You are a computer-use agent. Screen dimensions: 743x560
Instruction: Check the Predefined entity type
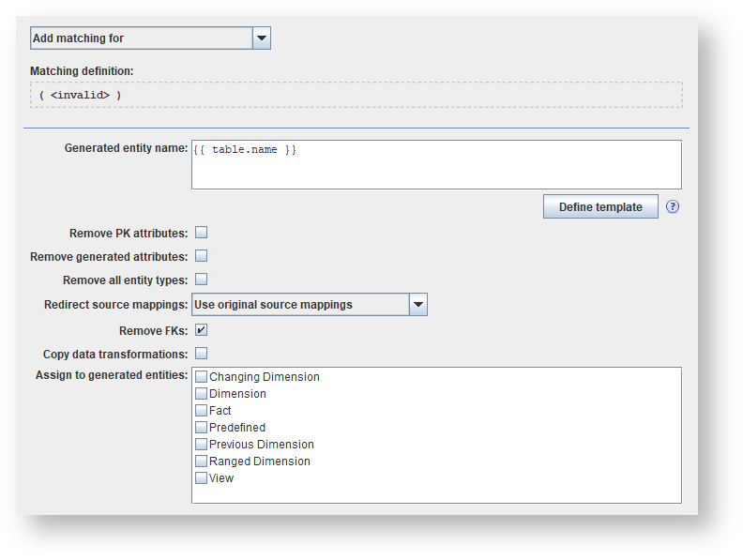tap(202, 428)
